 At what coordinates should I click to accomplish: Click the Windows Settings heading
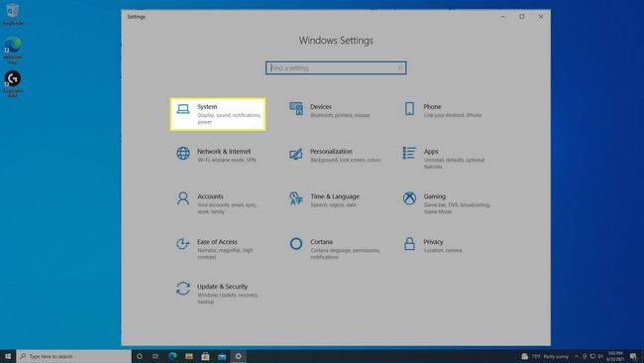336,41
